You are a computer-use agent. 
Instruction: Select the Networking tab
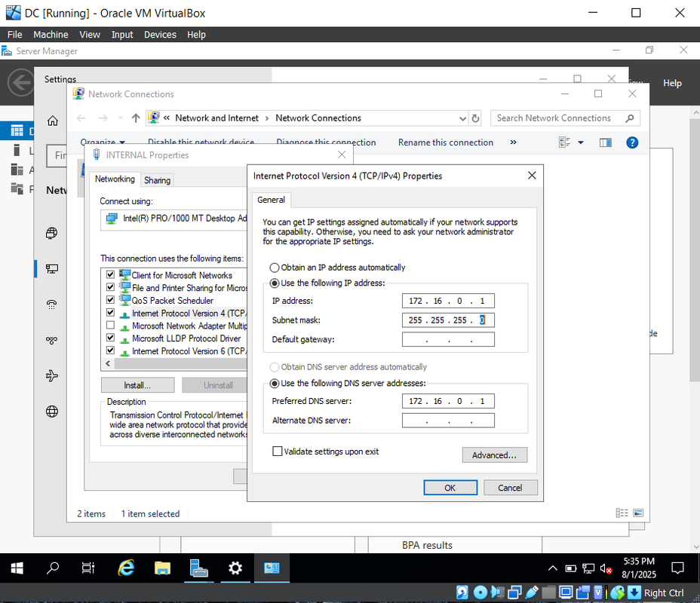[x=115, y=179]
